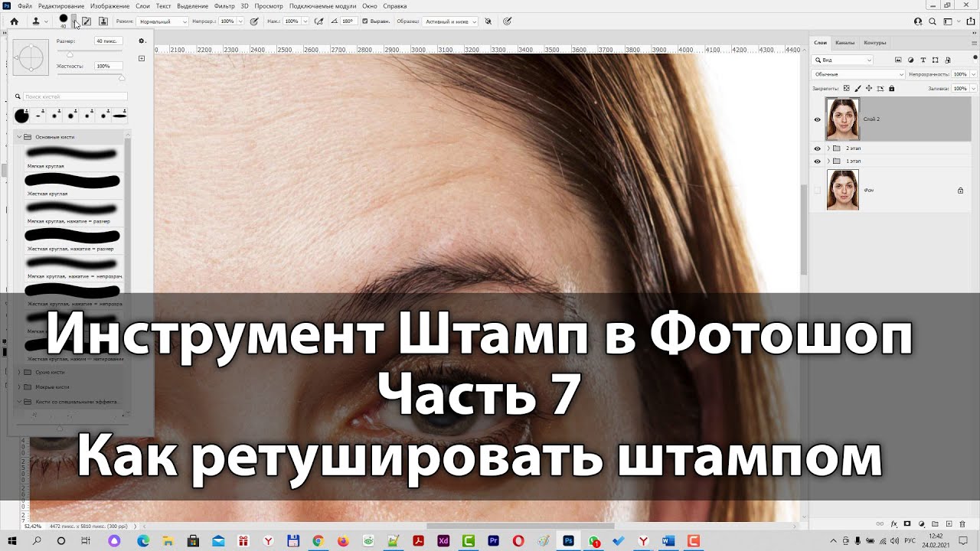Hide the '2 этап' group eye icon

click(817, 148)
